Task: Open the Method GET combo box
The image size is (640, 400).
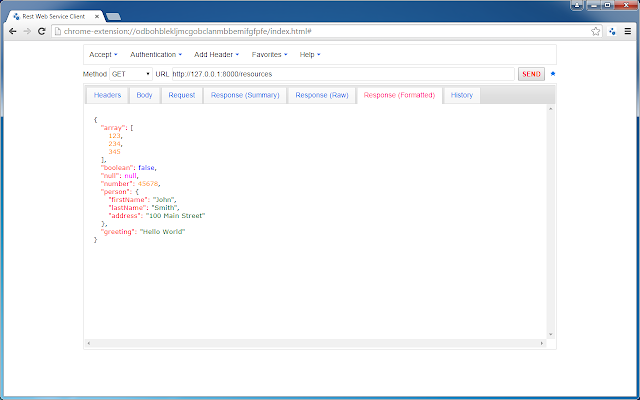Action: click(131, 74)
